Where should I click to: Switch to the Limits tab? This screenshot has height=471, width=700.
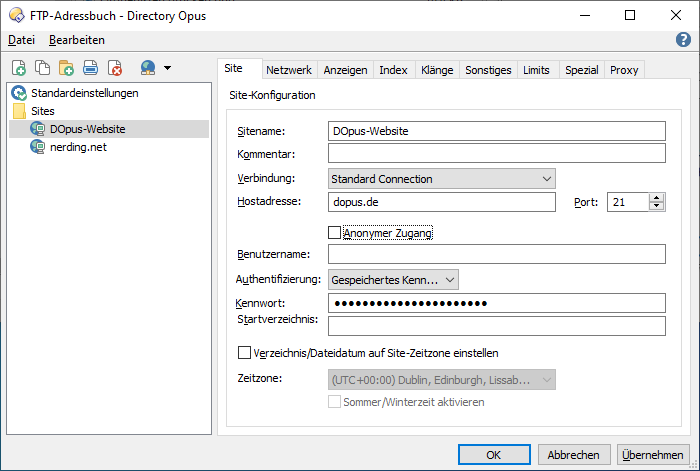[536, 70]
